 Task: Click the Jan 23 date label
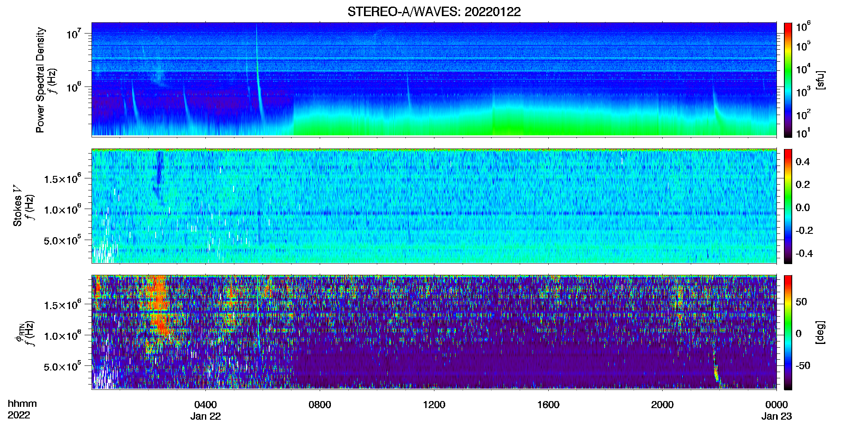tap(776, 416)
